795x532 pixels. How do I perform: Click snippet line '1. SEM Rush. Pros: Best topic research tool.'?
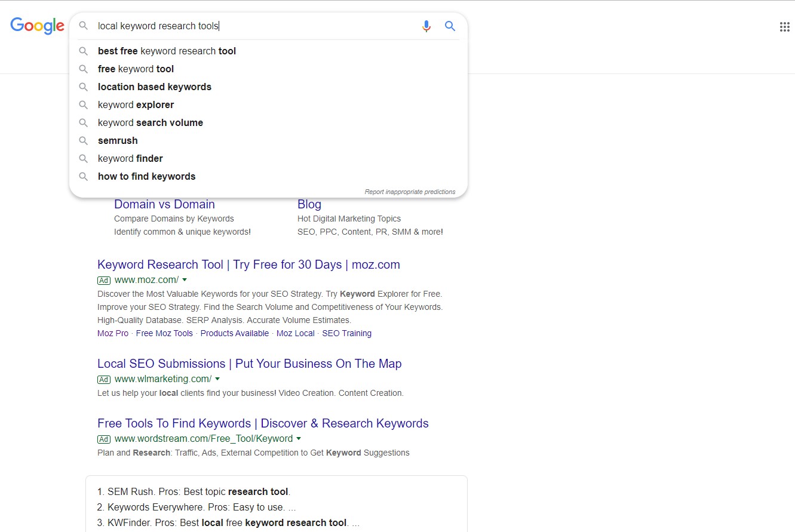(x=194, y=492)
